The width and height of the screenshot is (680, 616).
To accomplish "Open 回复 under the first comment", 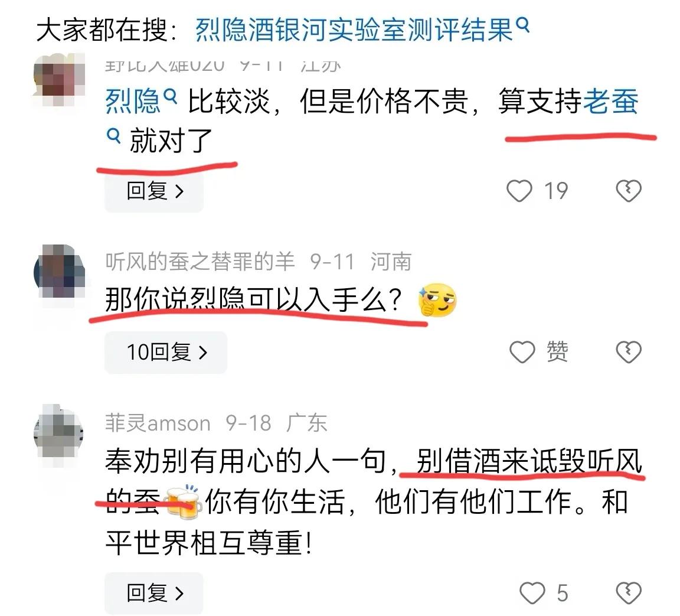I will pos(154,191).
